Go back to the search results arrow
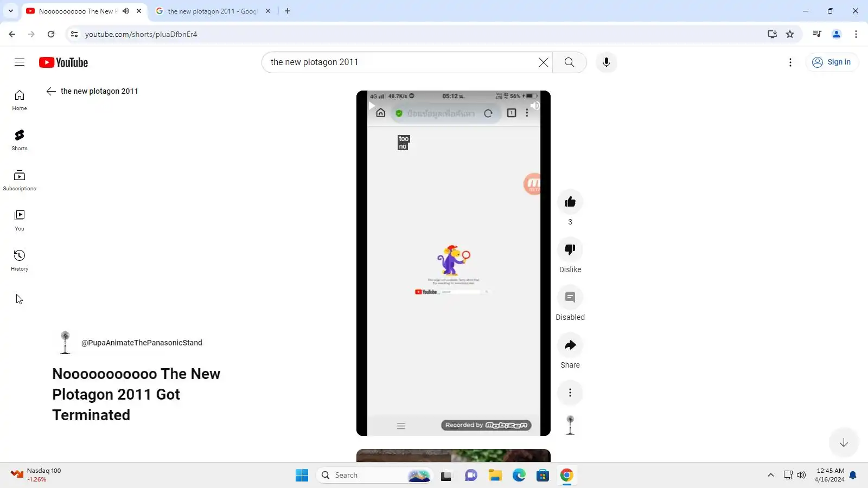 (x=51, y=91)
